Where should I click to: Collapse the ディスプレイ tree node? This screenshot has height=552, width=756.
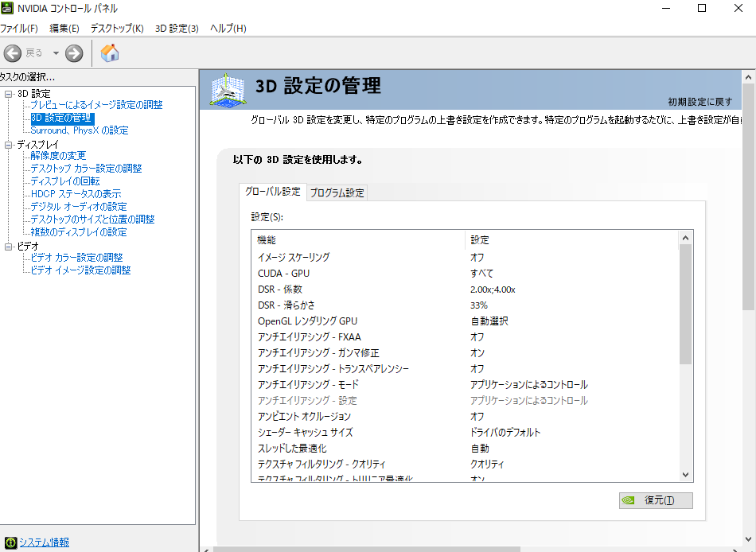coord(8,145)
